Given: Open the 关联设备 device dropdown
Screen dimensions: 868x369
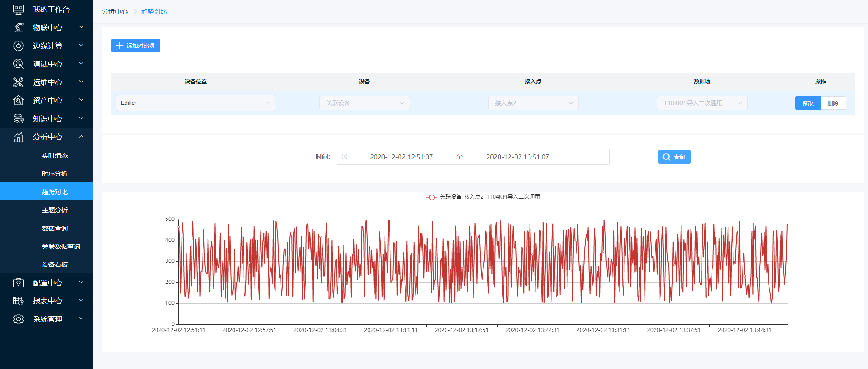Looking at the screenshot, I should click(x=364, y=103).
